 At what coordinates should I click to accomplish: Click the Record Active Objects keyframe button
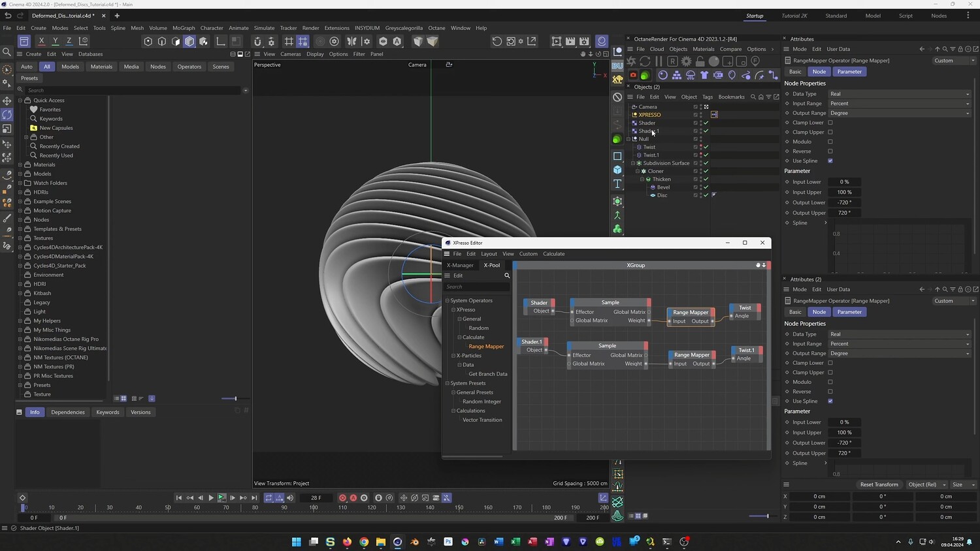pos(342,498)
